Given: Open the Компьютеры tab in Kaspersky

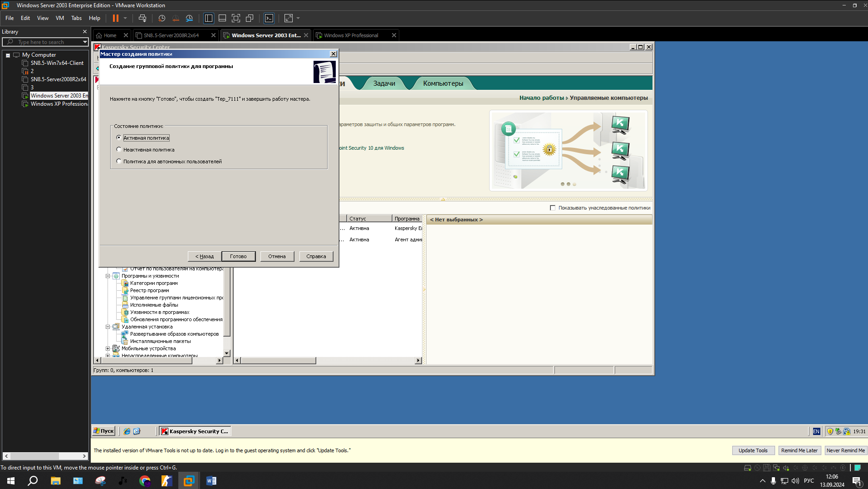Looking at the screenshot, I should click(443, 83).
